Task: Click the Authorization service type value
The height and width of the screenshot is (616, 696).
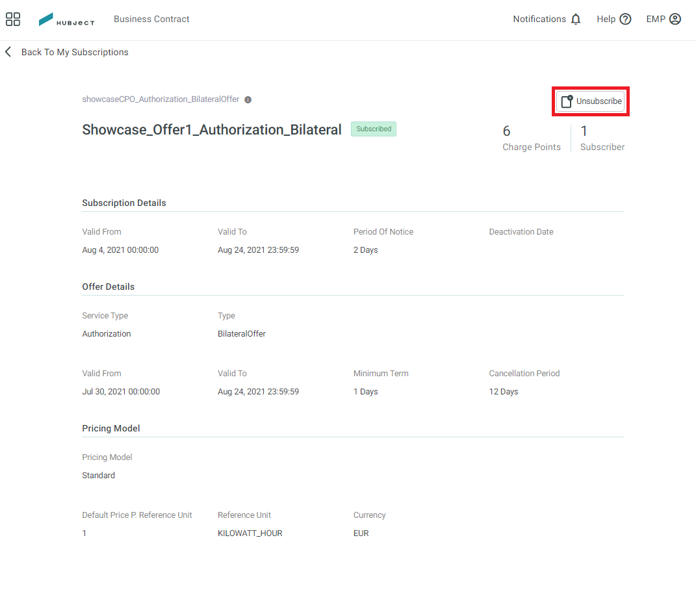Action: point(107,334)
